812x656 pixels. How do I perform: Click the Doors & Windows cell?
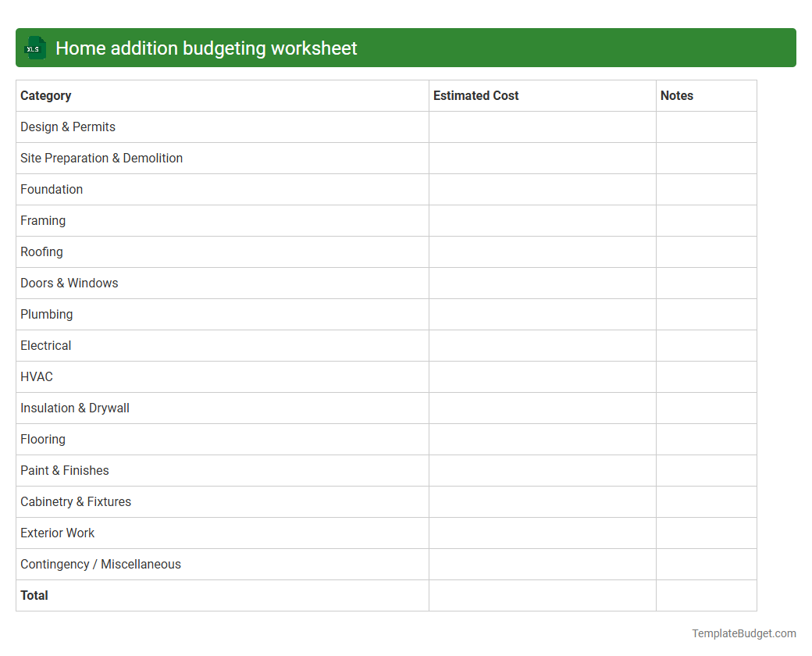point(69,283)
